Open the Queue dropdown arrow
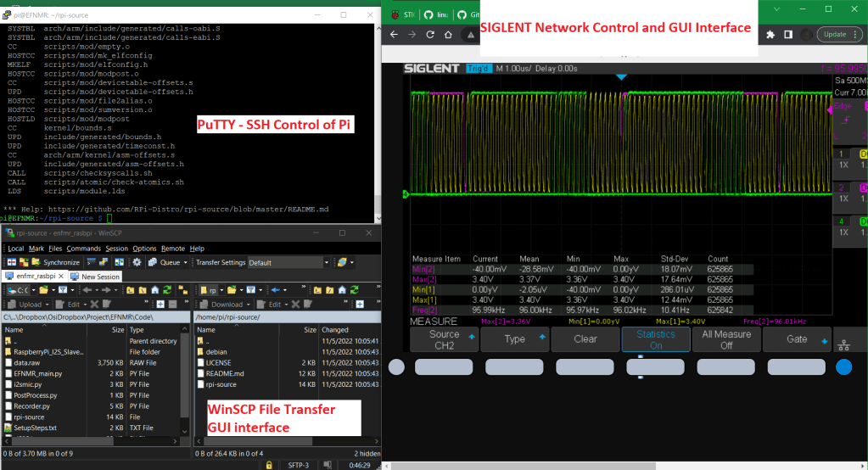Image resolution: width=868 pixels, height=470 pixels. (x=186, y=262)
